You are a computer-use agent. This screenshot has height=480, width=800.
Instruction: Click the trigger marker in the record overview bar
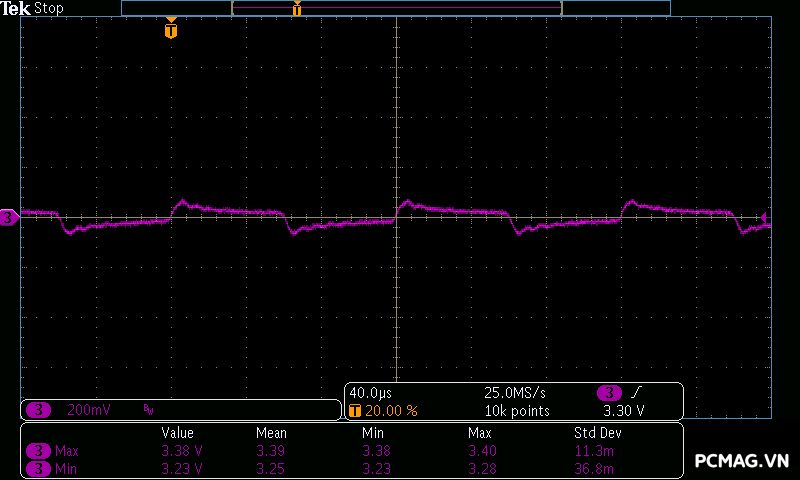(297, 9)
